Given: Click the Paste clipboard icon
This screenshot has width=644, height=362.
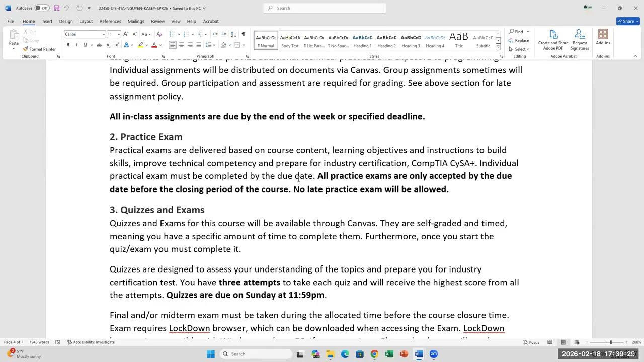Looking at the screenshot, I should tap(14, 35).
